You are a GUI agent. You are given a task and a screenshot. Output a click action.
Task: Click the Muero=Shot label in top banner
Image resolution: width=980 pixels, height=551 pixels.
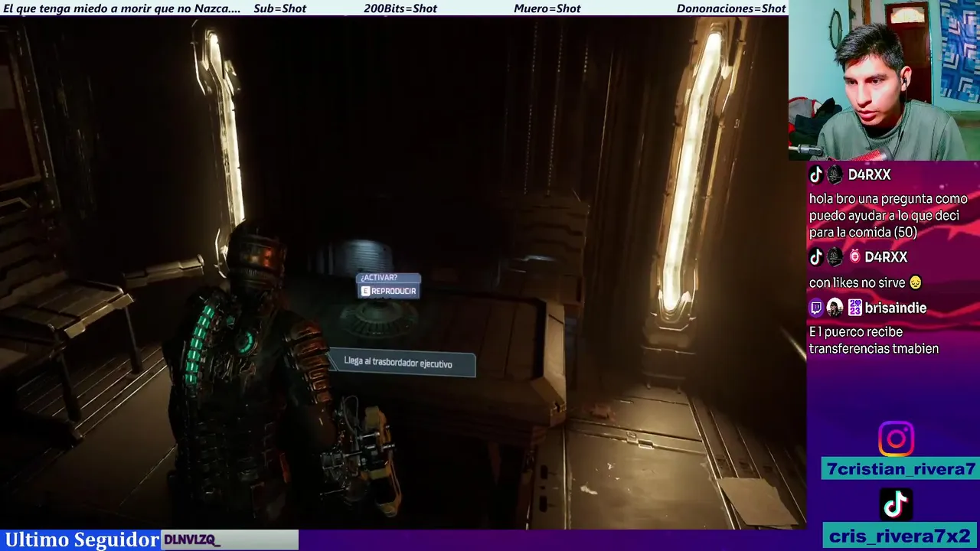(547, 8)
